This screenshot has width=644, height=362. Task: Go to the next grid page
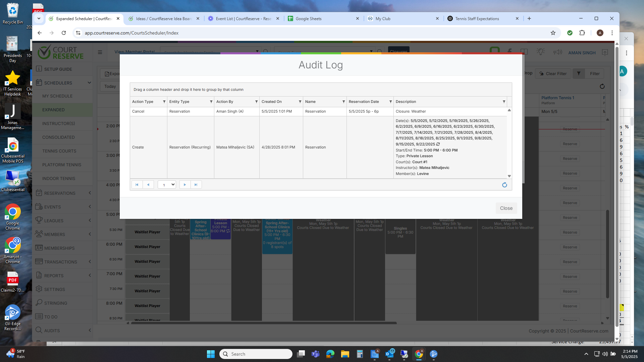[x=185, y=185]
